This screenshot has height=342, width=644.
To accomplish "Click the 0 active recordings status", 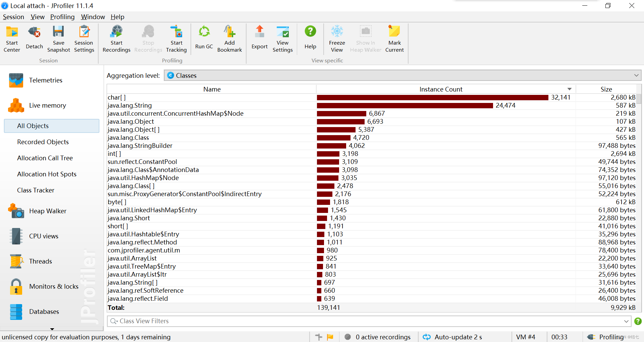I will pyautogui.click(x=377, y=337).
